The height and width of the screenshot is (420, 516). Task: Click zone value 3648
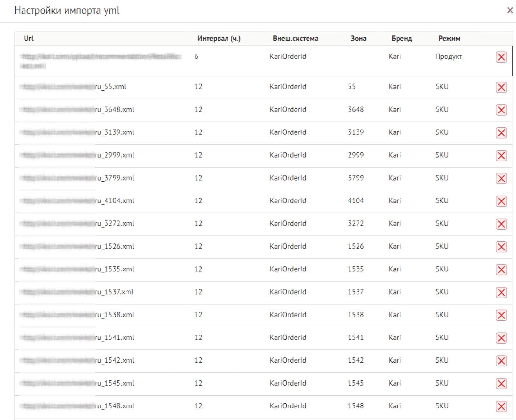point(356,110)
